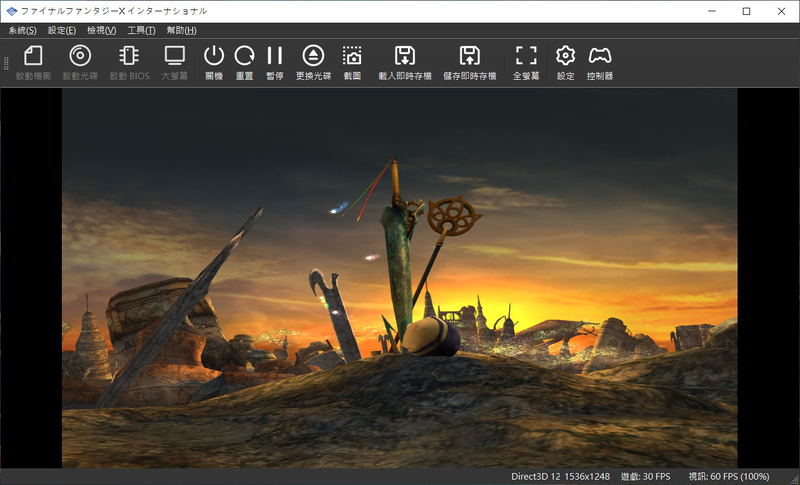
Task: Click the 視訊: 60 FPS (100%) status text
Action: (x=729, y=476)
